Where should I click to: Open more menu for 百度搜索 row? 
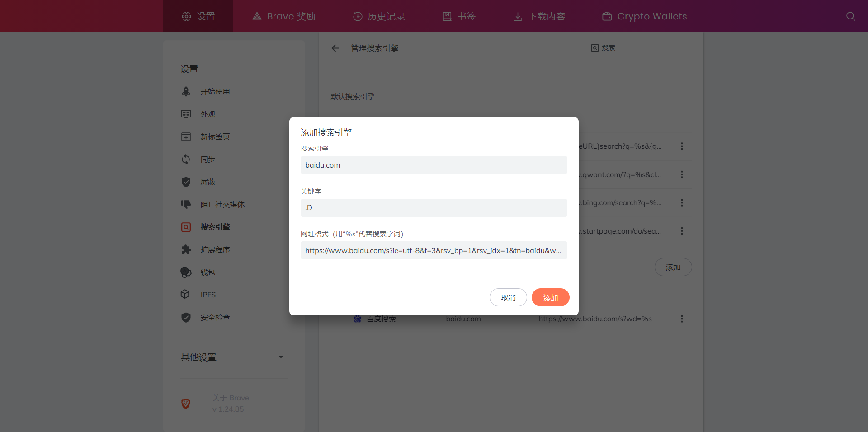coord(682,319)
